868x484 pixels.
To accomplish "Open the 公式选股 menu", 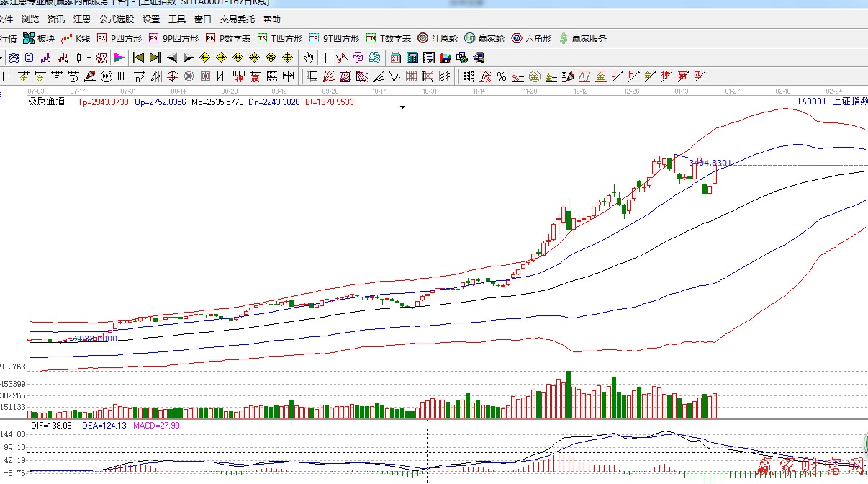I will pos(116,19).
